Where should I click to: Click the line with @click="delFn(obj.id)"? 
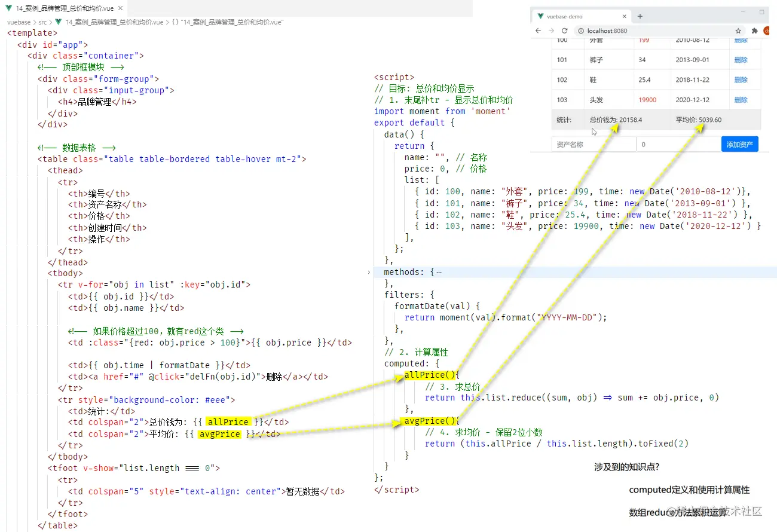198,377
